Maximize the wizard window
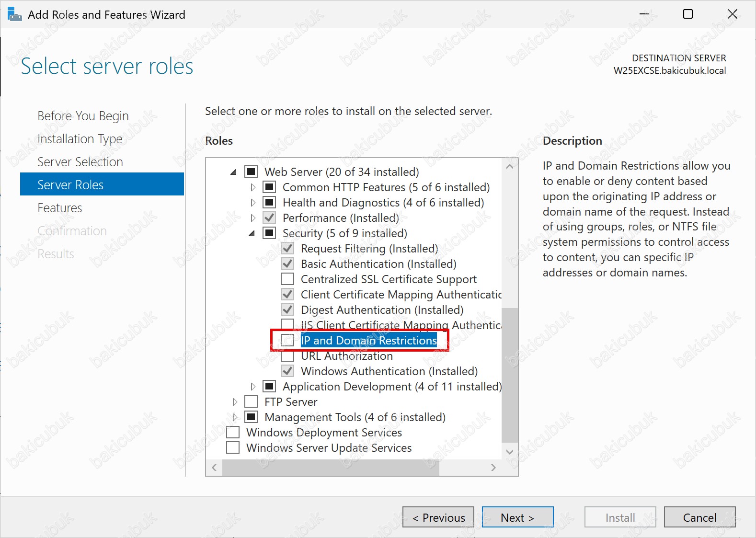Image resolution: width=756 pixels, height=538 pixels. tap(688, 14)
